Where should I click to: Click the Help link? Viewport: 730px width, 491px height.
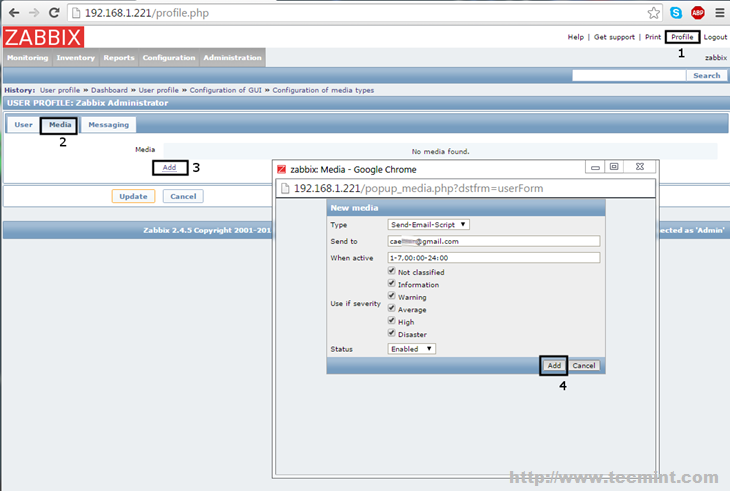tap(575, 37)
